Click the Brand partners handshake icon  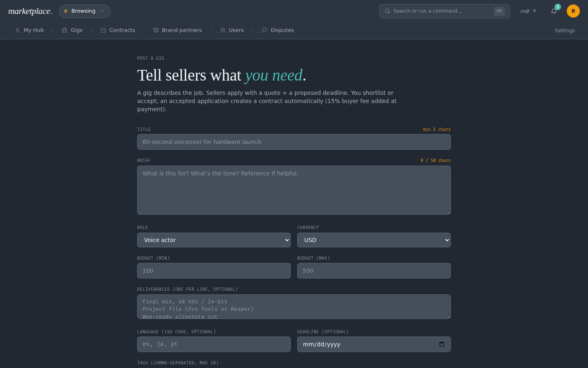click(156, 30)
